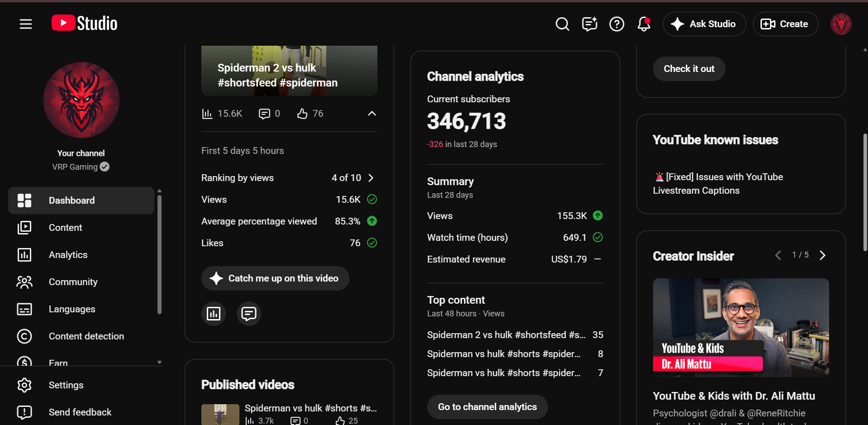Click the Dashboard grid icon

(x=24, y=201)
